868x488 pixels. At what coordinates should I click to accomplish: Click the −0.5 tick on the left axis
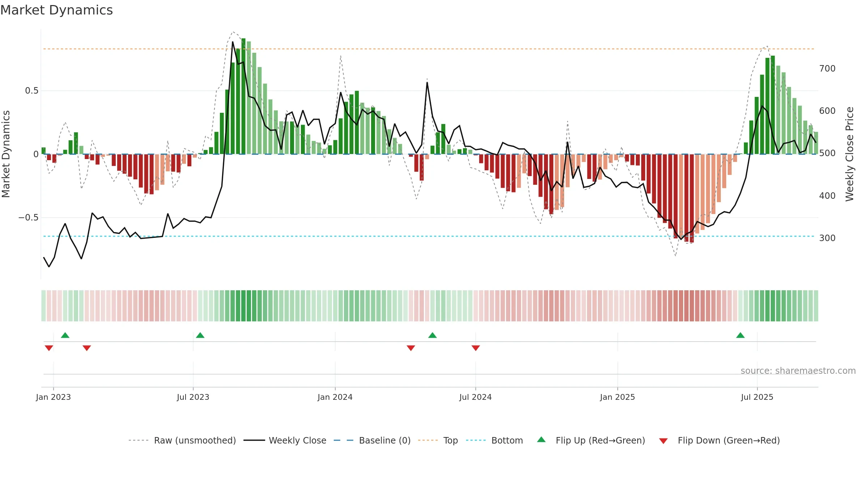tap(28, 218)
